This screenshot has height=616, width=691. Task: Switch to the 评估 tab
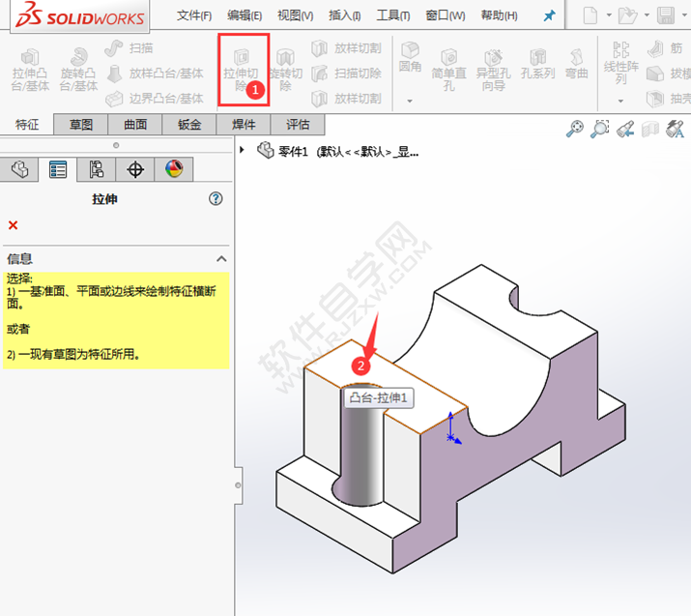click(298, 125)
